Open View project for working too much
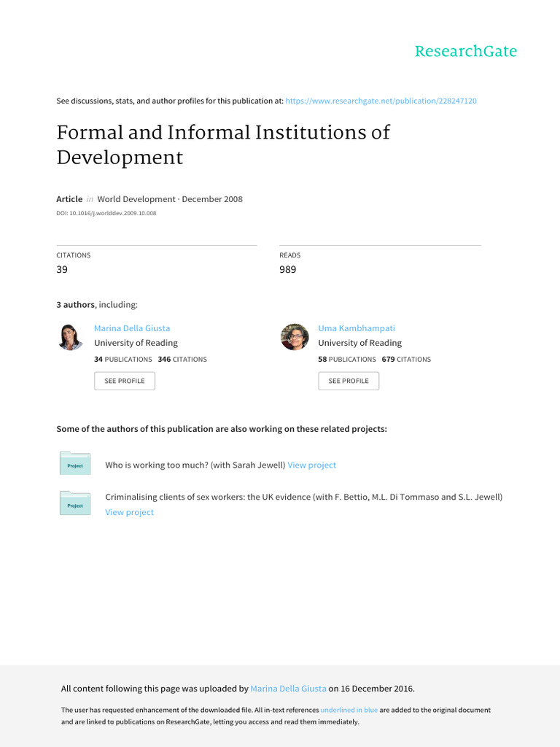The width and height of the screenshot is (560, 747). [312, 465]
